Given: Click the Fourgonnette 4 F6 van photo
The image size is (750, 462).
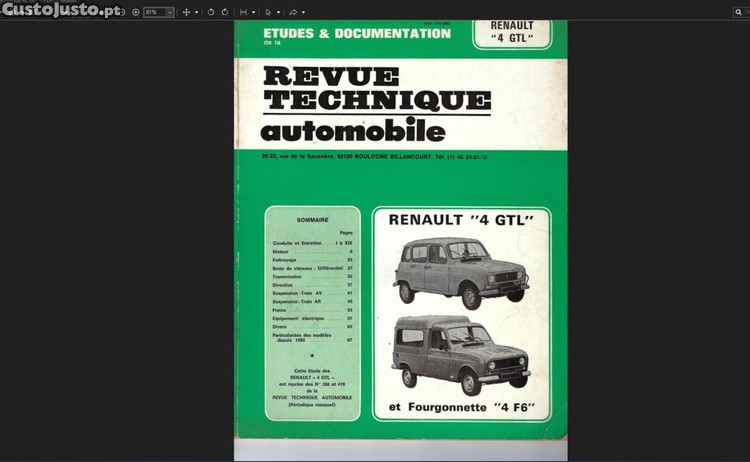Looking at the screenshot, I should click(x=462, y=354).
